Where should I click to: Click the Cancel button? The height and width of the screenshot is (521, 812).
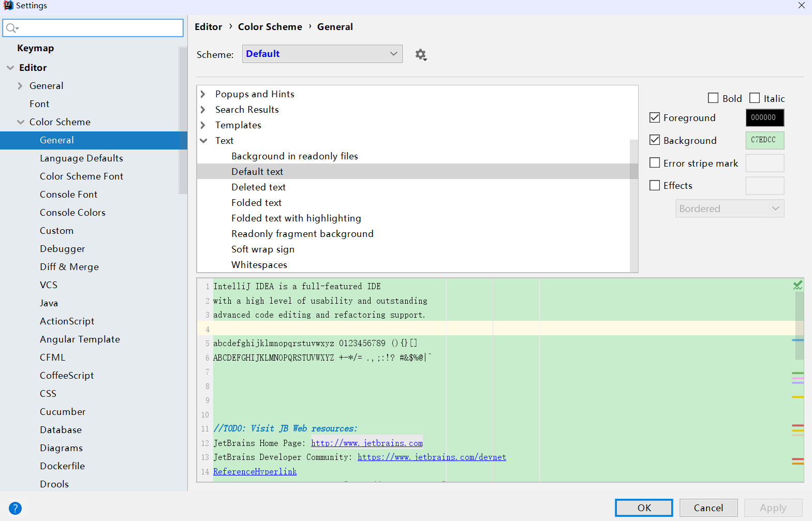point(708,508)
